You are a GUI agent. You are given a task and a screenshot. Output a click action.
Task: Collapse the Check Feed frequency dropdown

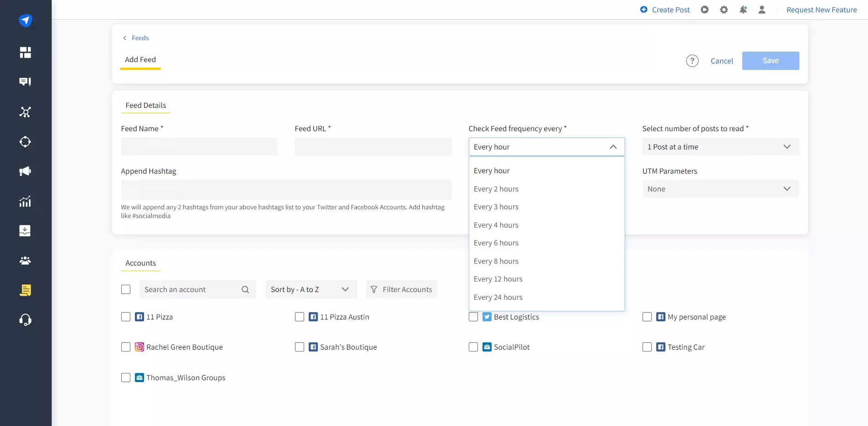[547, 147]
